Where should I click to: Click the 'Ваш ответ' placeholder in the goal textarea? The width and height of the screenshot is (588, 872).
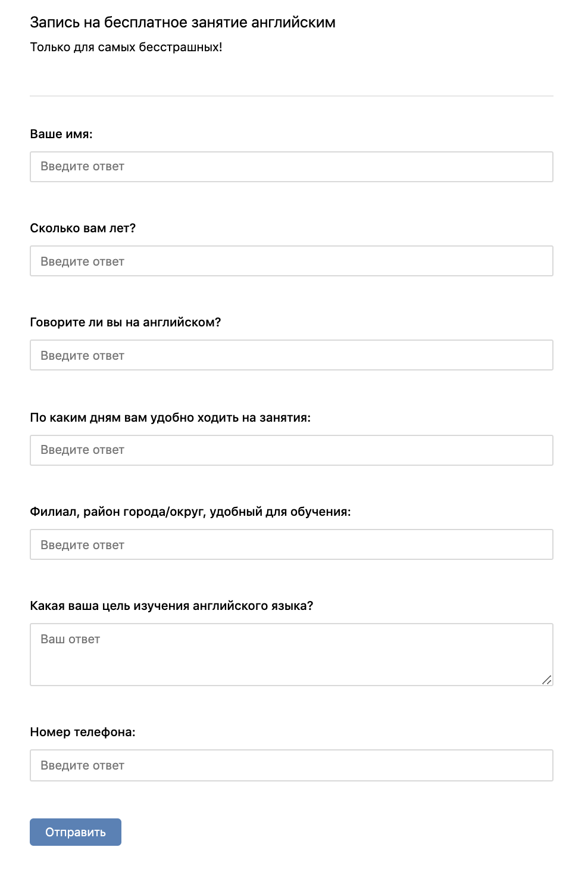pyautogui.click(x=70, y=639)
